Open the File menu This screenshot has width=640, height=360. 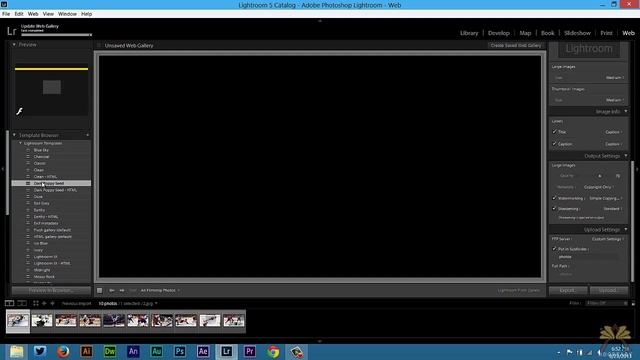pyautogui.click(x=6, y=14)
